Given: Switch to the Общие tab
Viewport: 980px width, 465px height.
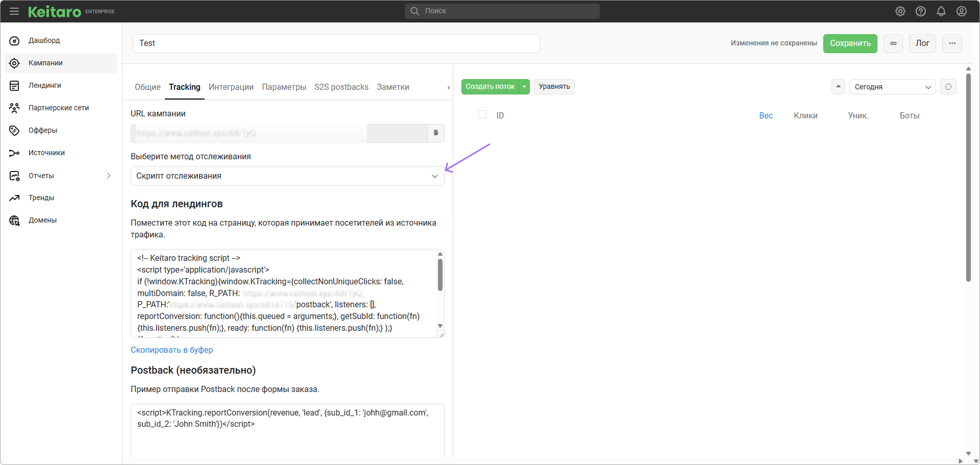Looking at the screenshot, I should pos(148,87).
